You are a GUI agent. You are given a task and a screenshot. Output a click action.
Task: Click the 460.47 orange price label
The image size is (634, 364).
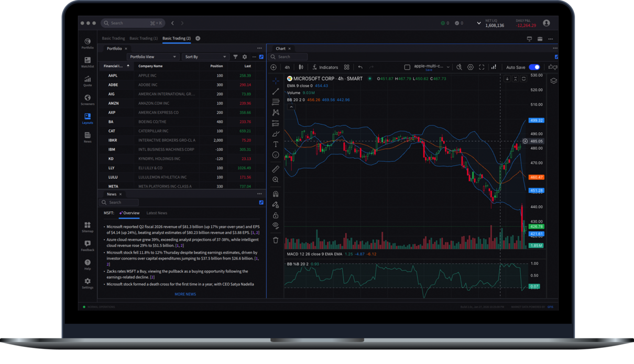[537, 178]
